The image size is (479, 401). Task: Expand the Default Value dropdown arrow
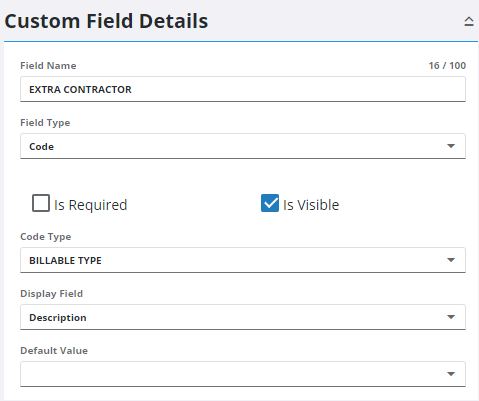[x=451, y=374]
